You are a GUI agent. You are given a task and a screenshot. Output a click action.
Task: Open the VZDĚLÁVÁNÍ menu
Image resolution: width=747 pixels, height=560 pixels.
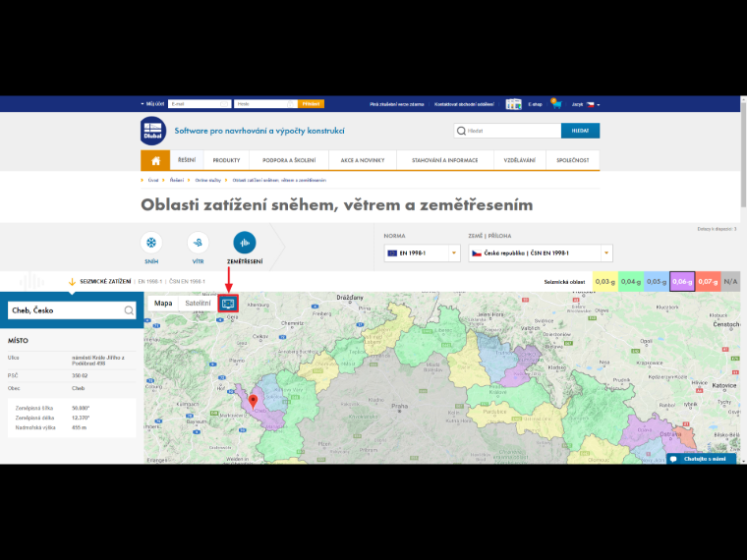coord(520,160)
